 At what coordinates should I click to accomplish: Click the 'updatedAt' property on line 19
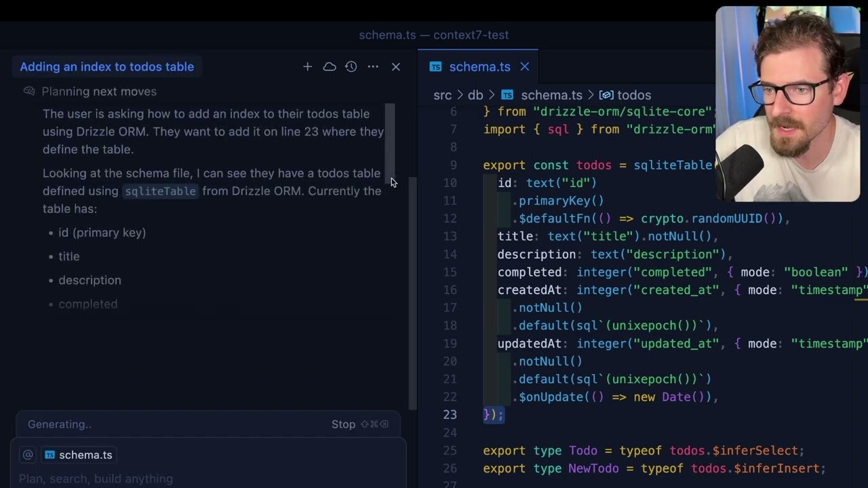pyautogui.click(x=530, y=344)
